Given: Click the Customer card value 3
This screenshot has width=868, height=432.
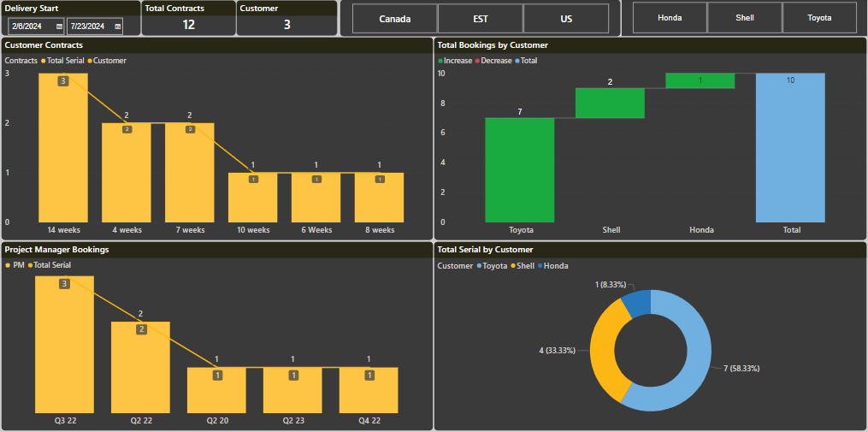Looking at the screenshot, I should pyautogui.click(x=286, y=25).
